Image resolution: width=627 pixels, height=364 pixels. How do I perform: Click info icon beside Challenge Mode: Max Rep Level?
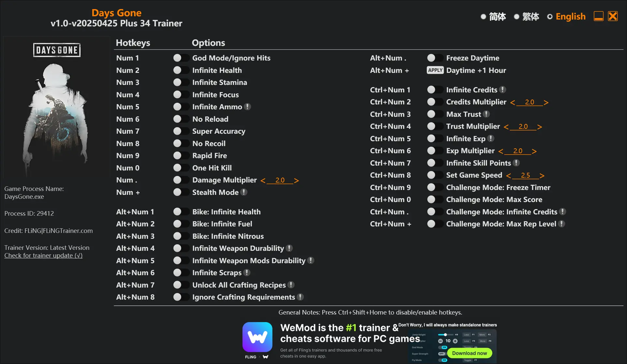(562, 224)
